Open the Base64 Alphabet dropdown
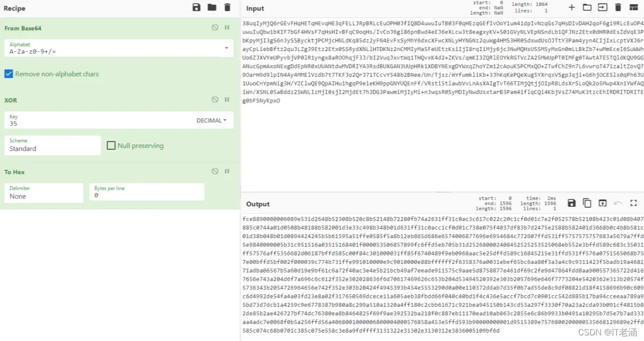Viewport: 644px width, 341px height. pyautogui.click(x=119, y=48)
